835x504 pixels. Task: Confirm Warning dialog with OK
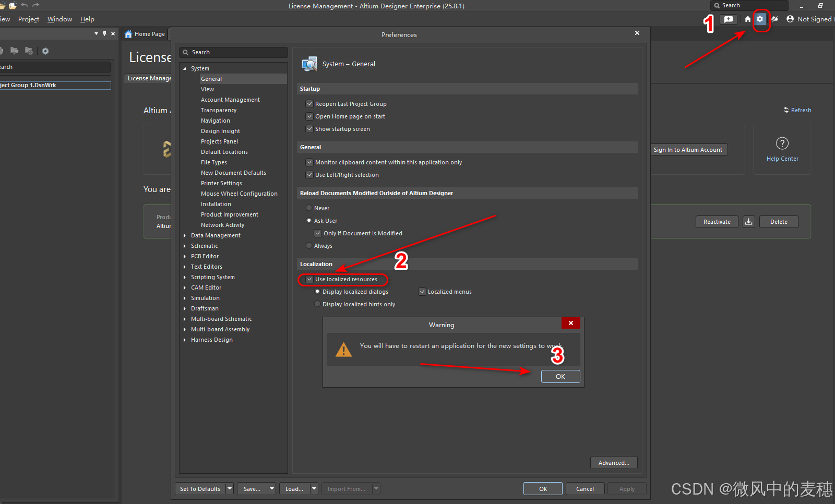(560, 376)
